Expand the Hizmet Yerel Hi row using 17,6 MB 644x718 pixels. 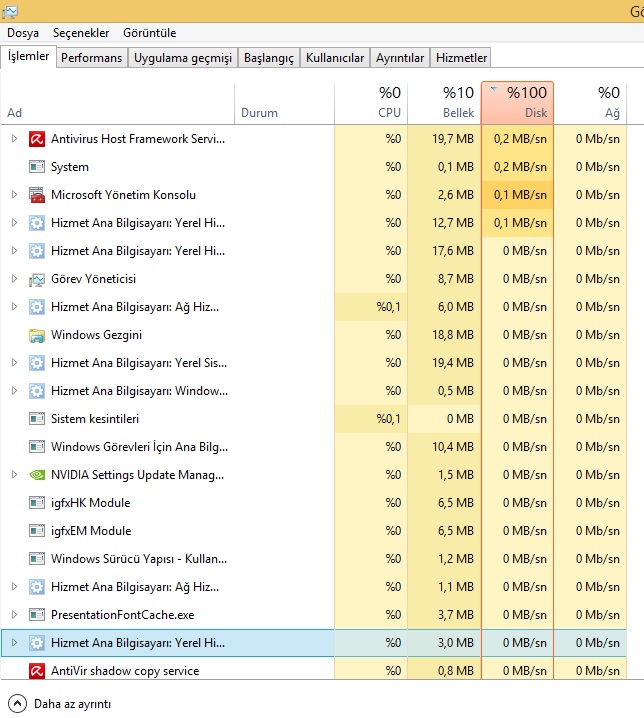tap(14, 251)
